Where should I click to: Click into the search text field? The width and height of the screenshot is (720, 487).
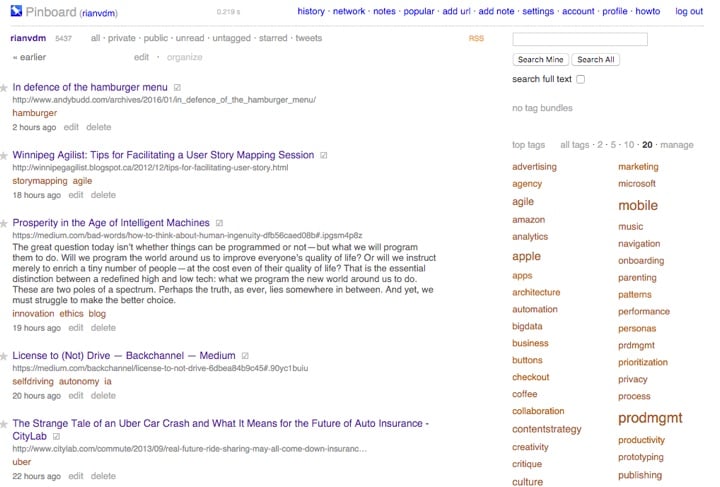click(x=579, y=39)
